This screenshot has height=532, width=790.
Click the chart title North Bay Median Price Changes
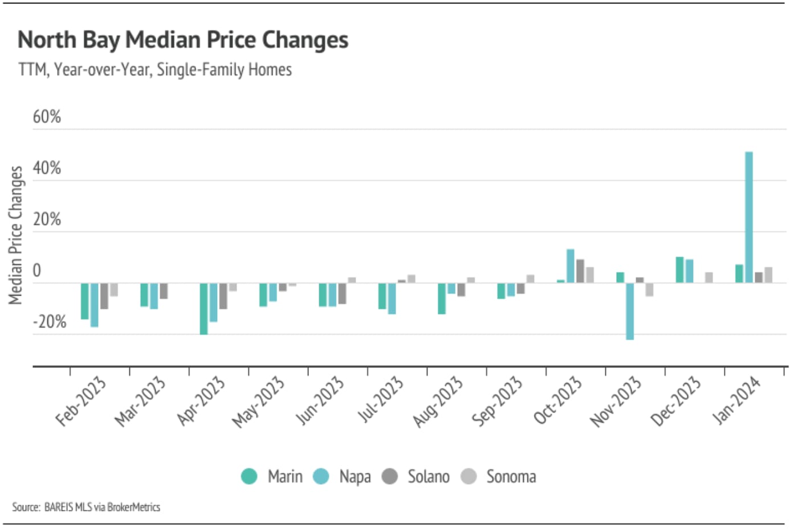tap(183, 40)
